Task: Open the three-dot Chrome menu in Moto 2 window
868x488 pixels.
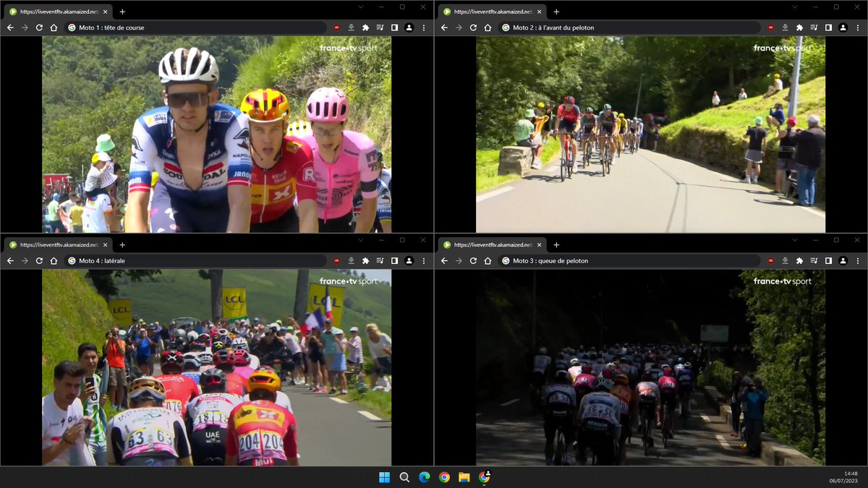Action: pyautogui.click(x=858, y=27)
